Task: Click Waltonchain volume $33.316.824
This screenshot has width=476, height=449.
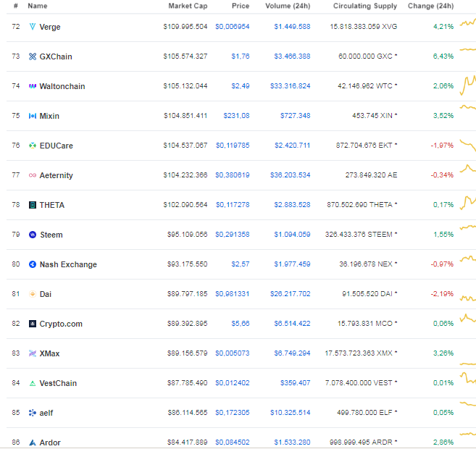Action: (291, 86)
